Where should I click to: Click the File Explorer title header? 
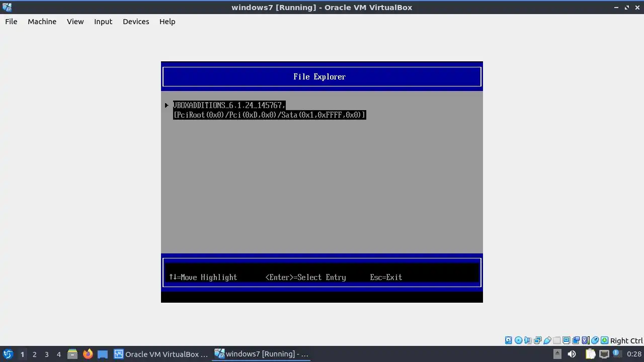319,77
